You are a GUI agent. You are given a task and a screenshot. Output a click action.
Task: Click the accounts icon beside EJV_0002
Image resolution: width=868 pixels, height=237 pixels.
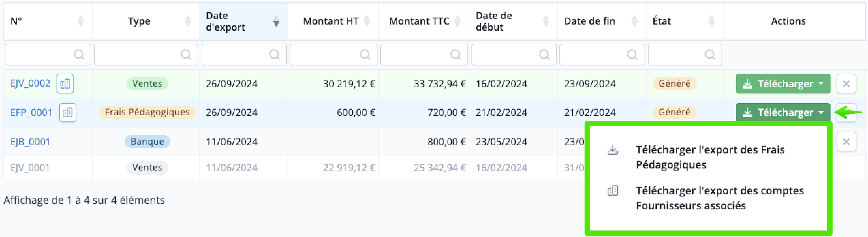coord(65,84)
